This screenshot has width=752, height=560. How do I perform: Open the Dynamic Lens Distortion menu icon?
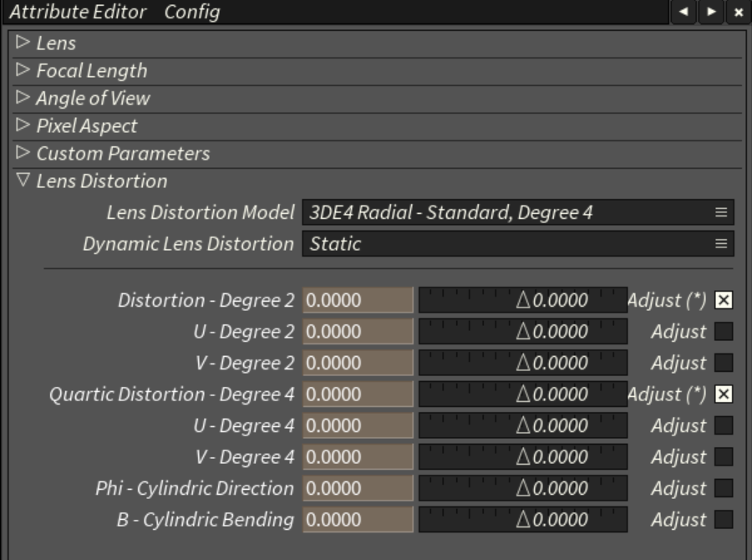pyautogui.click(x=721, y=244)
